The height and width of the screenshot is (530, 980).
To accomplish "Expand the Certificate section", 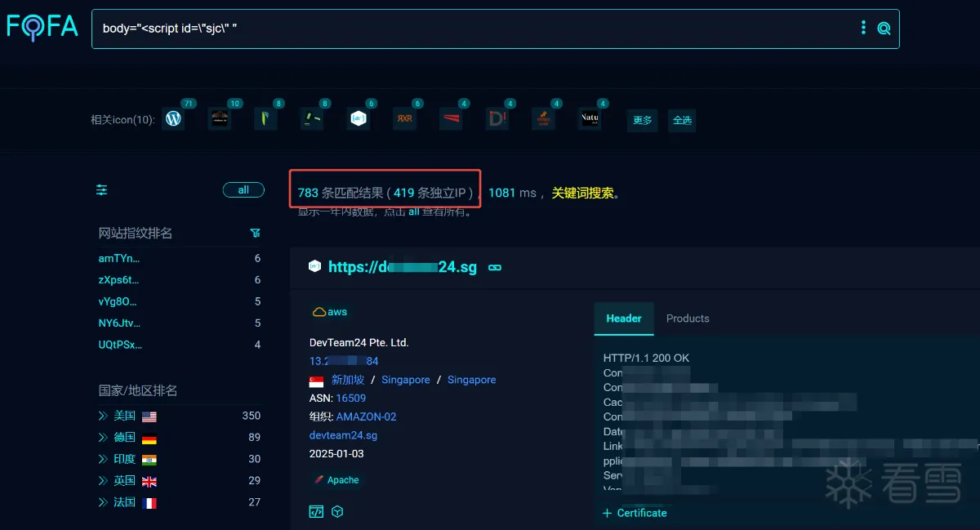I will 635,513.
